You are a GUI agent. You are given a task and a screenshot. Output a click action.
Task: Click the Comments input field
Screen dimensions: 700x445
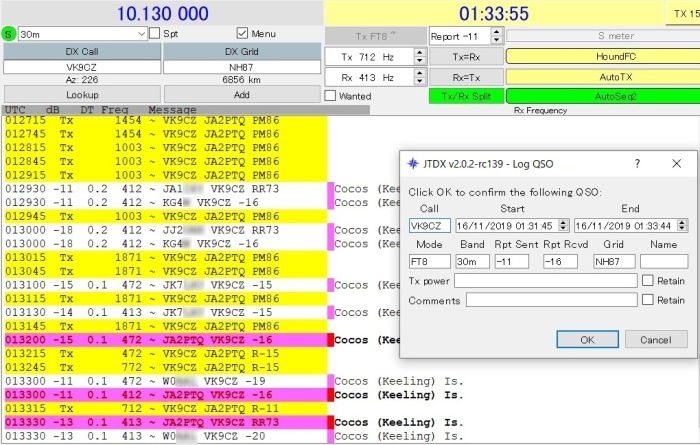(551, 300)
